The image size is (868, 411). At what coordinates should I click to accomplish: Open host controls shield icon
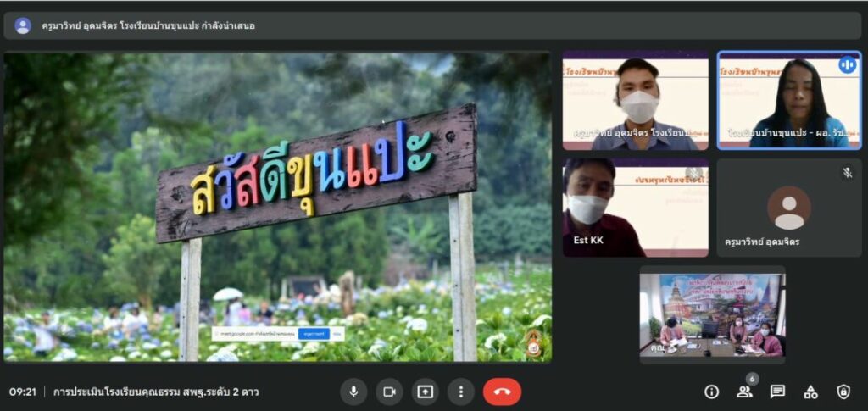coord(843,392)
